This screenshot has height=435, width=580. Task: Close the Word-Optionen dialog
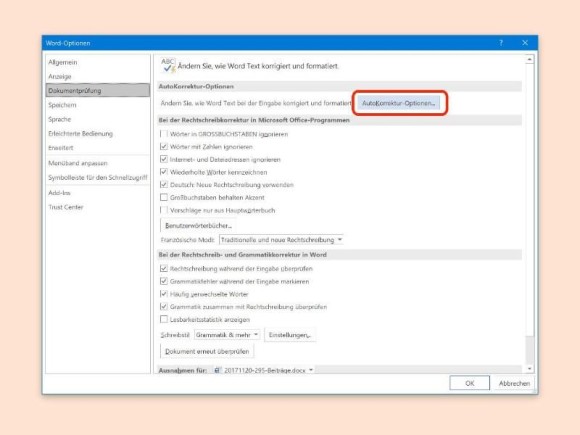click(525, 43)
